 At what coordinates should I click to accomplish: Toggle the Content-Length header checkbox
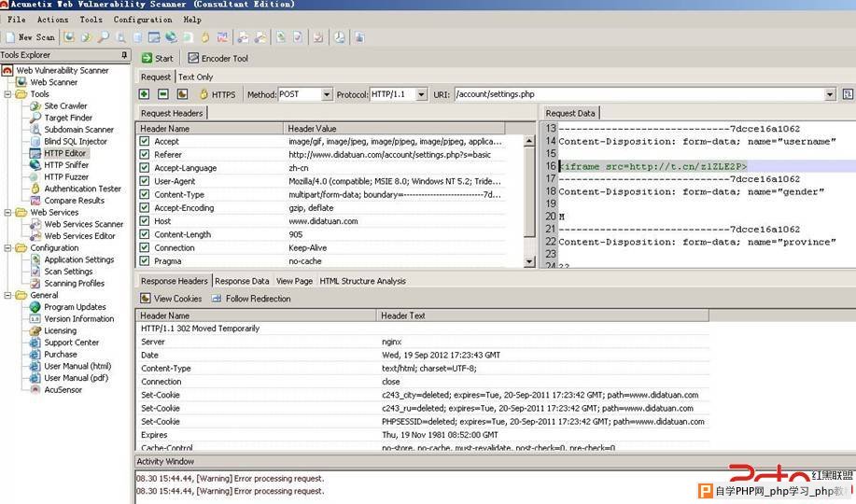pos(144,234)
